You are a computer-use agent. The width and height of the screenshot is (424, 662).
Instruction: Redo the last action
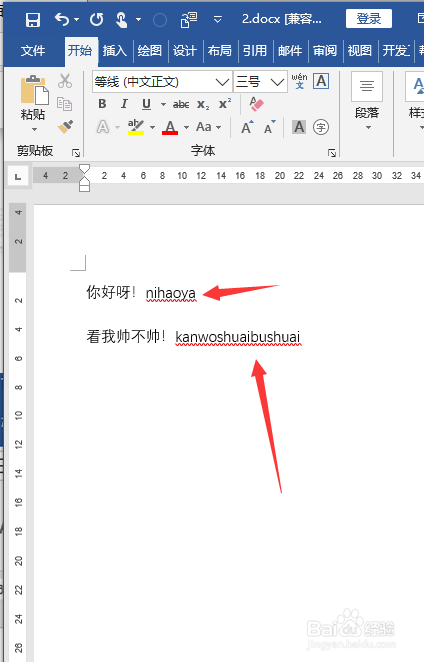click(x=97, y=19)
